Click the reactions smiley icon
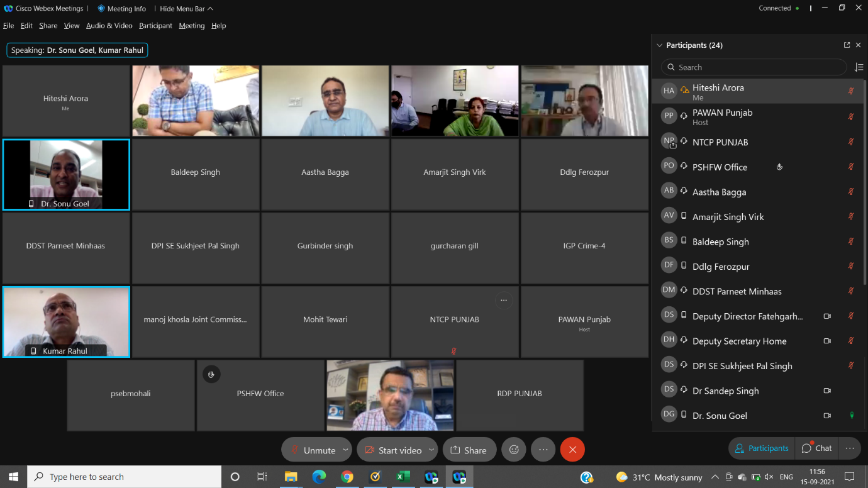Image resolution: width=868 pixels, height=488 pixels. (x=514, y=450)
